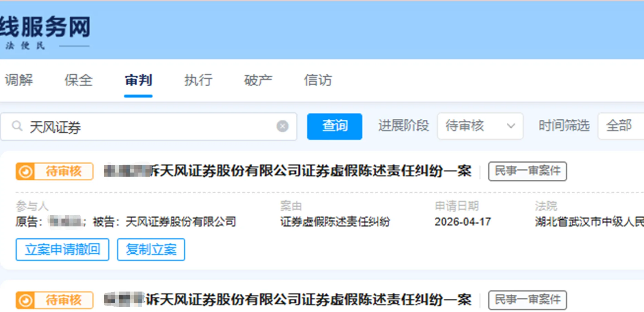This screenshot has height=312, width=644.
Task: Click the search magnifier icon
Action: pyautogui.click(x=17, y=126)
